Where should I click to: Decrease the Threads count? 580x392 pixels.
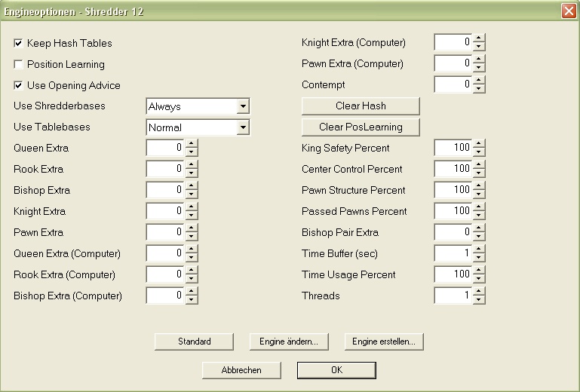479,299
